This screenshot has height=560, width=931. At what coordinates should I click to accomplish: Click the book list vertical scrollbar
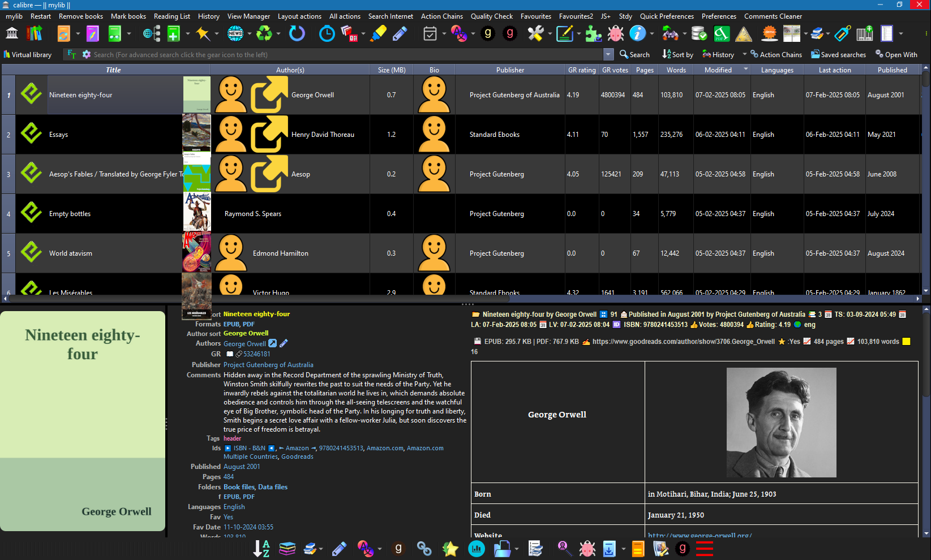[926, 180]
